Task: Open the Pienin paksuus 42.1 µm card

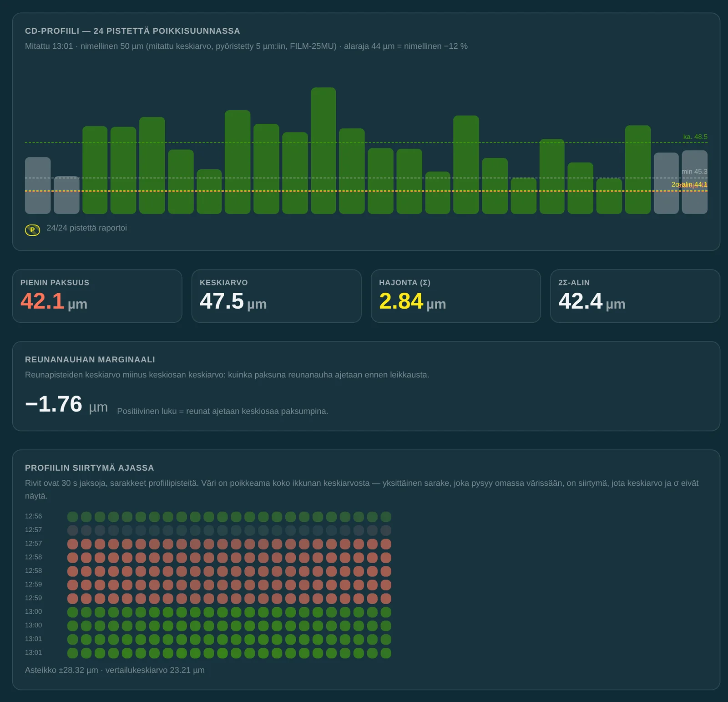Action: coord(97,296)
